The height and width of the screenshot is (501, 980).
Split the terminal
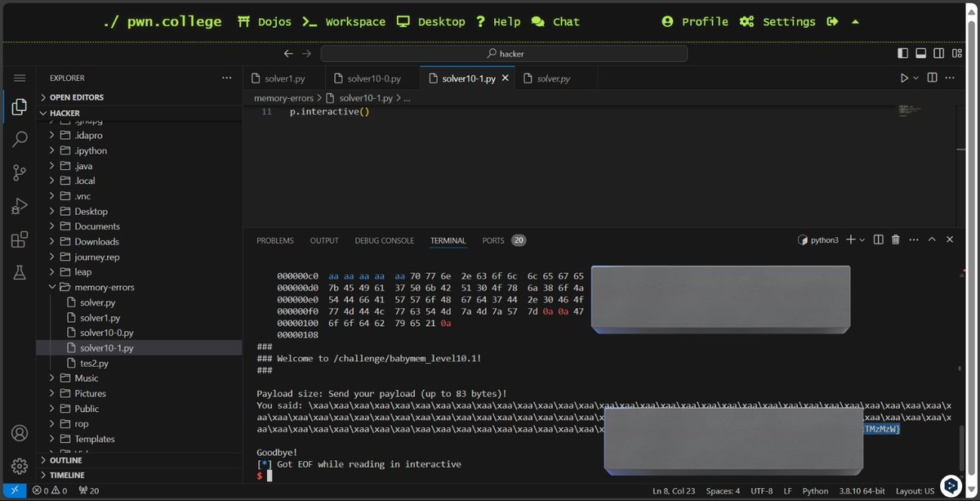click(878, 239)
